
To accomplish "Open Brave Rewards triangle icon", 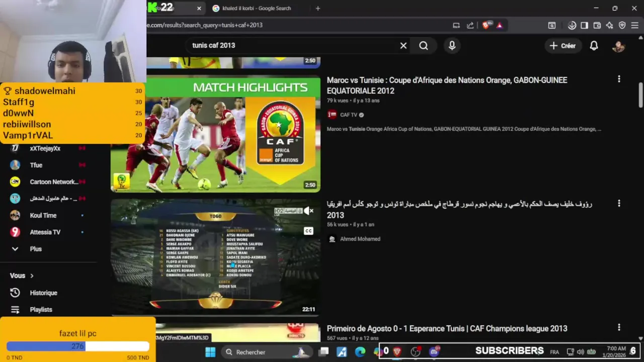I will (x=499, y=25).
